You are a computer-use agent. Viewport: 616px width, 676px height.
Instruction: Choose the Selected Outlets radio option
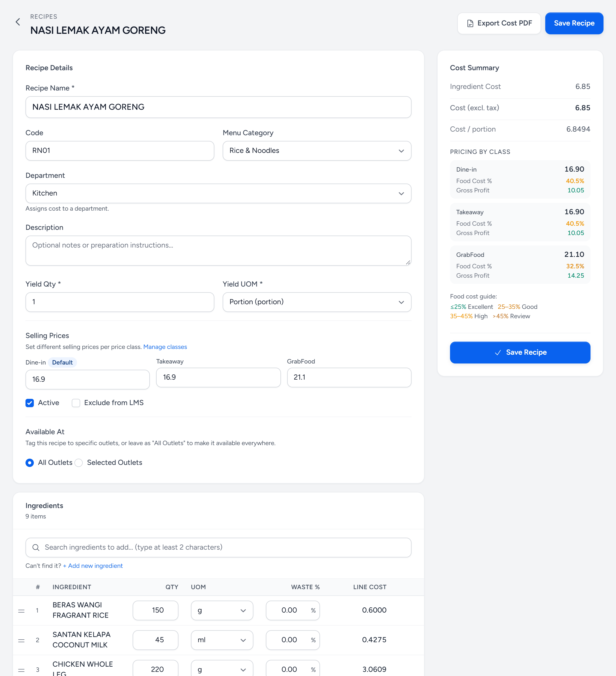(79, 463)
